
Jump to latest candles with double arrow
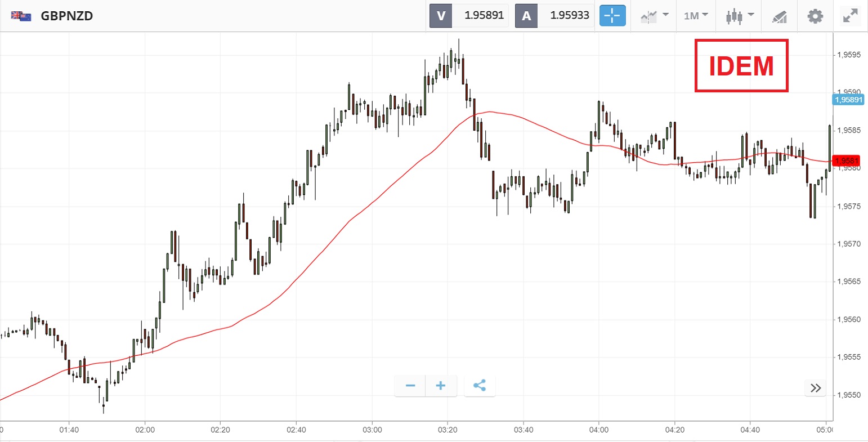point(816,388)
